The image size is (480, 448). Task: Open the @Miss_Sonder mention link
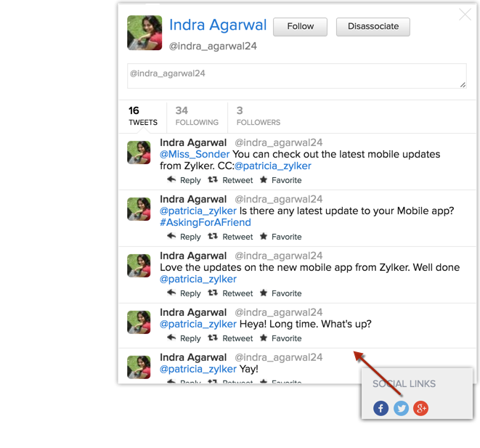tap(195, 155)
